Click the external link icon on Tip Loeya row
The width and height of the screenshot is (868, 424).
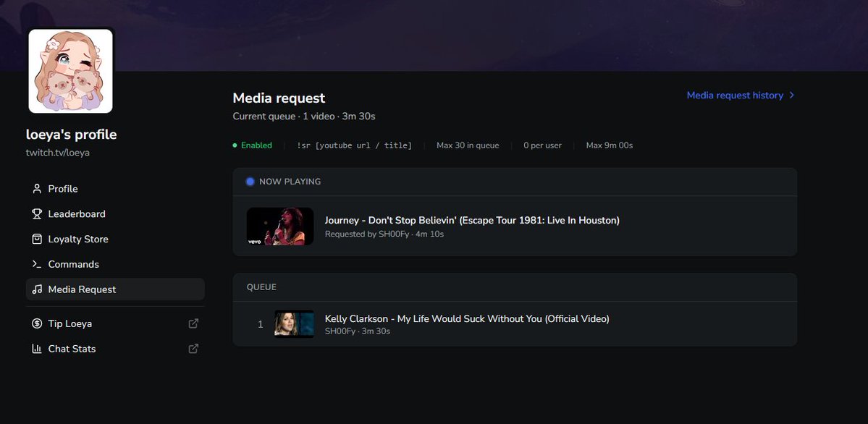(x=193, y=323)
